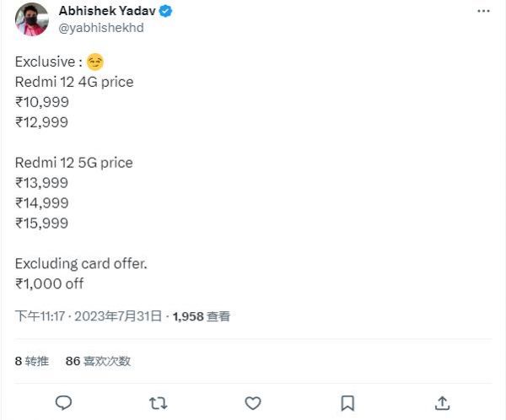Viewport: 506px width, 420px height.
Task: View the 1,958 查看 view count
Action: (202, 317)
